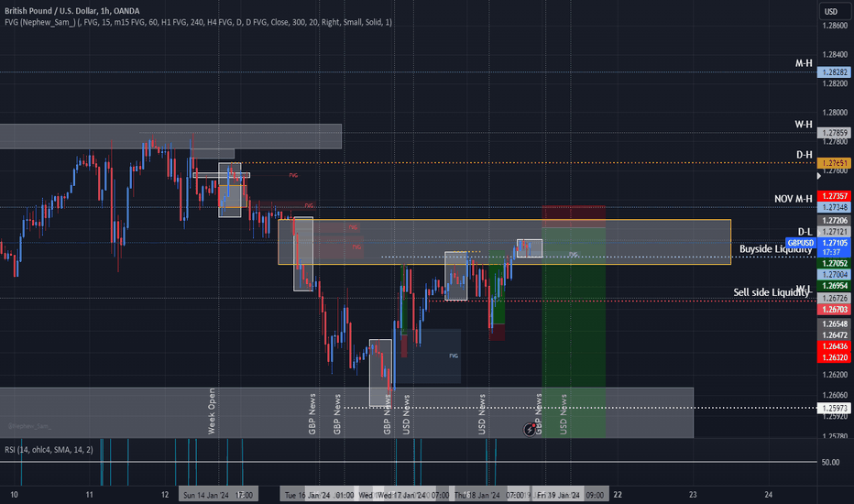
Task: Click the W-H line label
Action: (804, 125)
